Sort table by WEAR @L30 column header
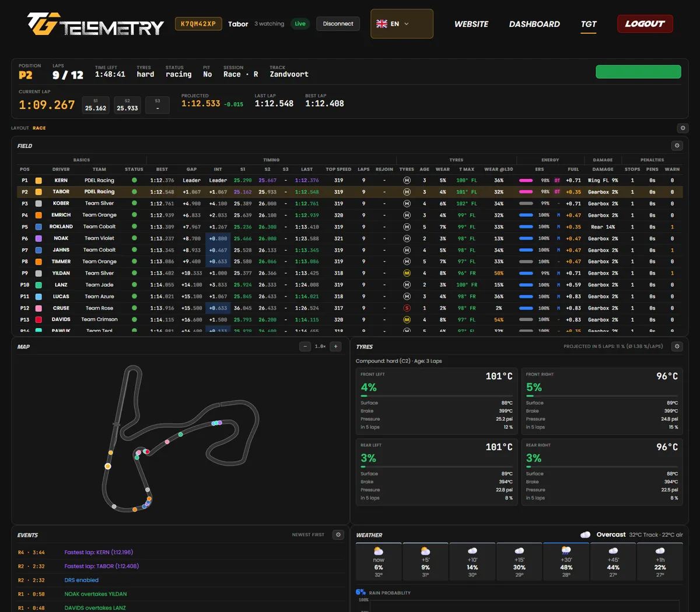This screenshot has height=612, width=700. pos(498,170)
